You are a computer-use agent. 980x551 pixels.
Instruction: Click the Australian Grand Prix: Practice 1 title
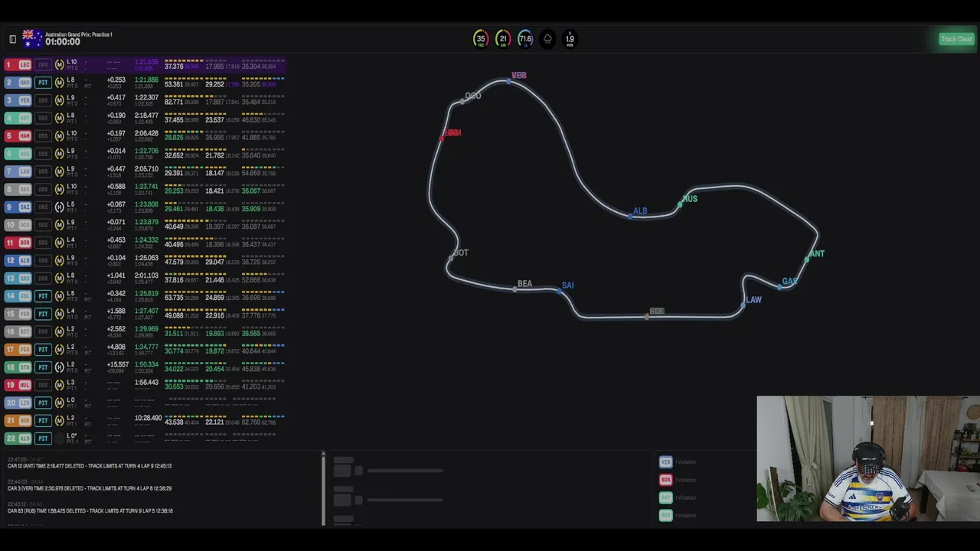pos(79,34)
